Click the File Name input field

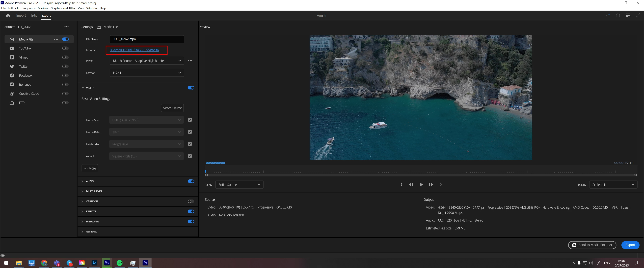(147, 39)
